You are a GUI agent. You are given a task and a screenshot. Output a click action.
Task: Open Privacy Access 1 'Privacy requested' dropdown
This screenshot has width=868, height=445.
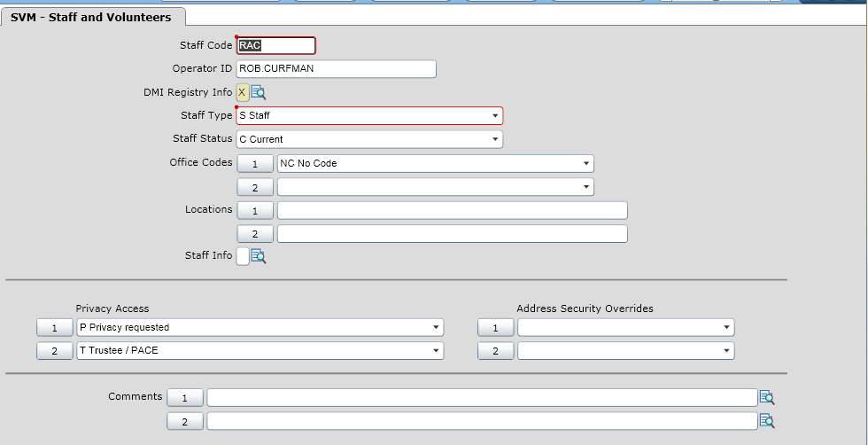point(436,327)
